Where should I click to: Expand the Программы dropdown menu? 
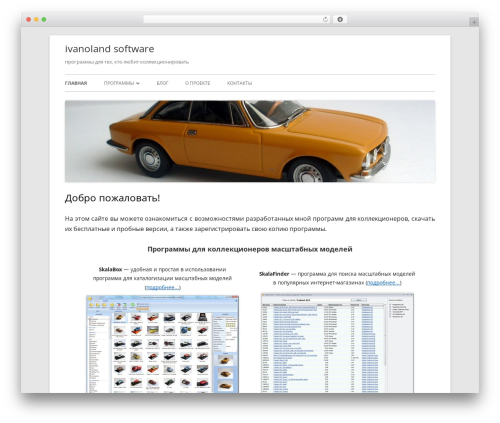pos(122,83)
